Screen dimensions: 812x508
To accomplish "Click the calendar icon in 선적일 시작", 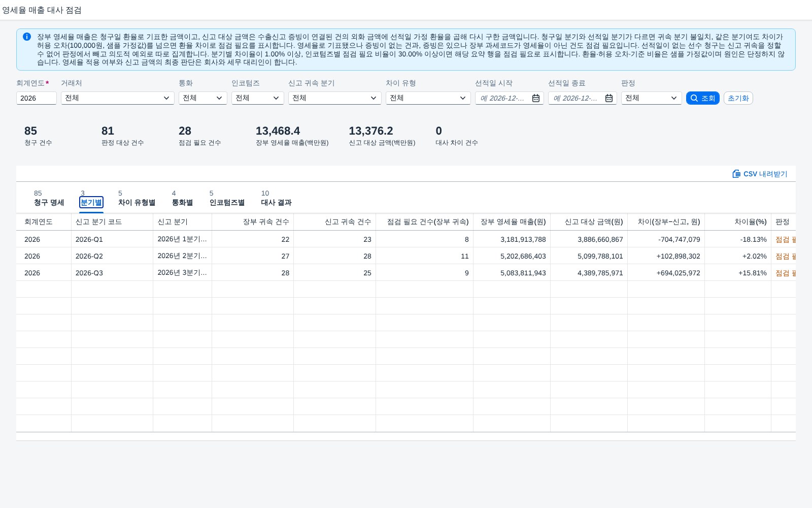I will pos(536,98).
